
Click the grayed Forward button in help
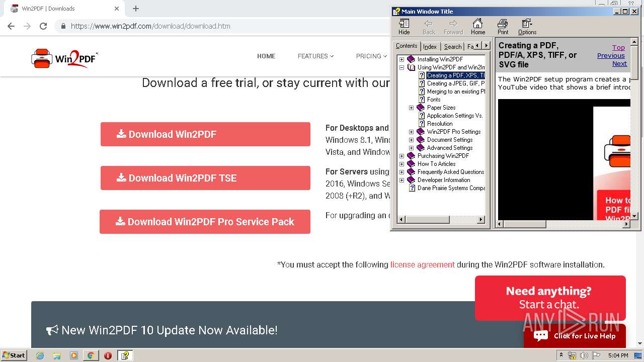coord(453,27)
